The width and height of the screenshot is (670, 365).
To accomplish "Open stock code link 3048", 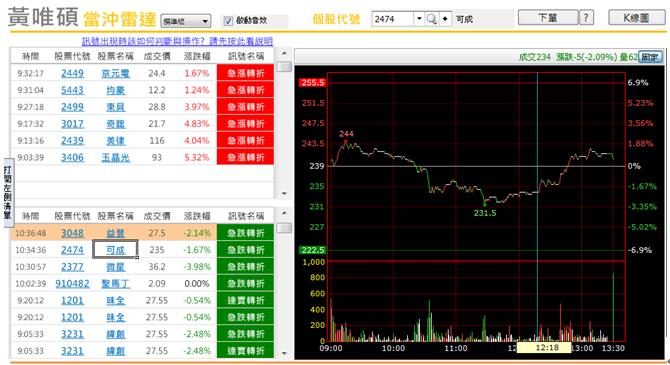I will pos(72,233).
